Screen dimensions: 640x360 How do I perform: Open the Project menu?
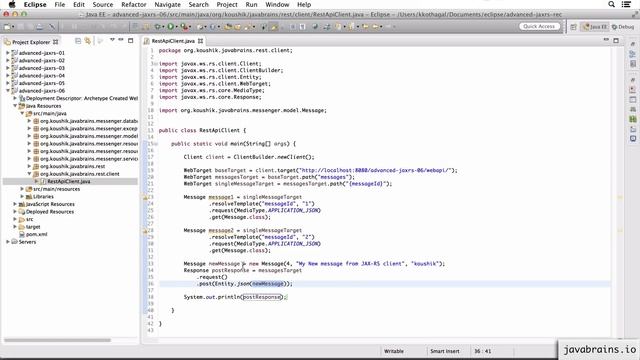pos(227,4)
